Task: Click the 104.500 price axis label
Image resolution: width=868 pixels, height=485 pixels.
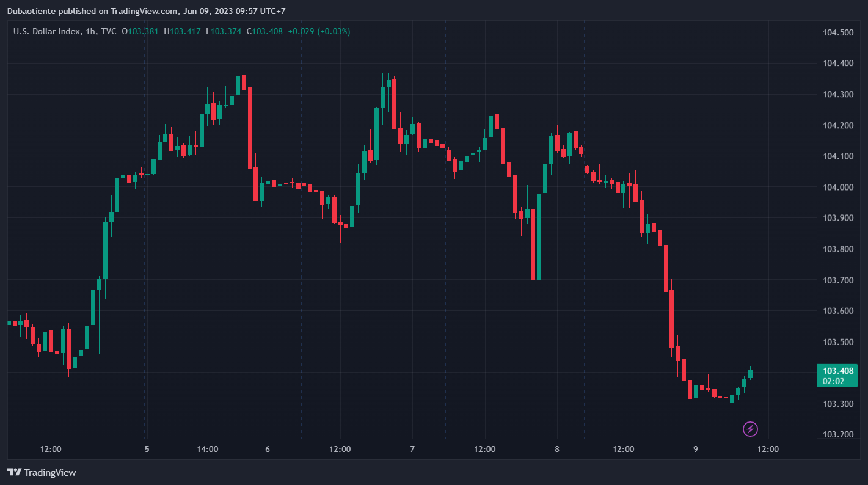Action: (x=838, y=32)
